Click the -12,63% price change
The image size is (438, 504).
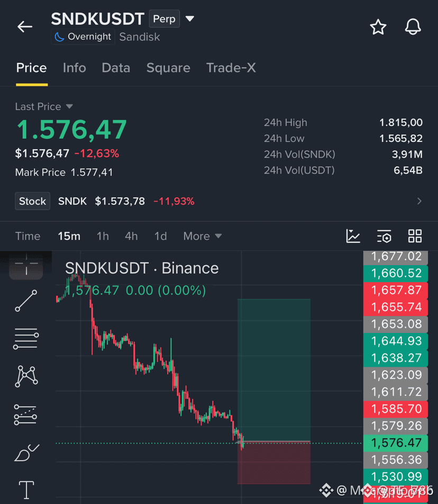click(x=97, y=154)
